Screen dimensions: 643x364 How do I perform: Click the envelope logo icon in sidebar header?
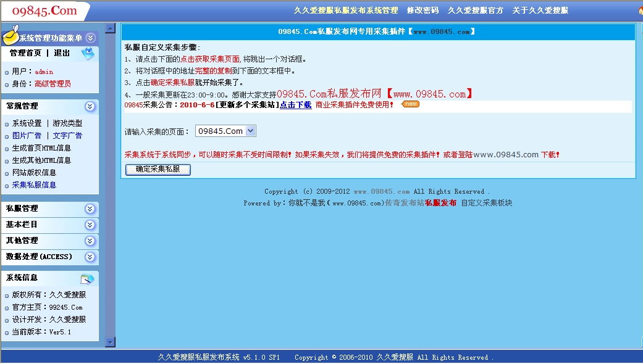(x=10, y=37)
